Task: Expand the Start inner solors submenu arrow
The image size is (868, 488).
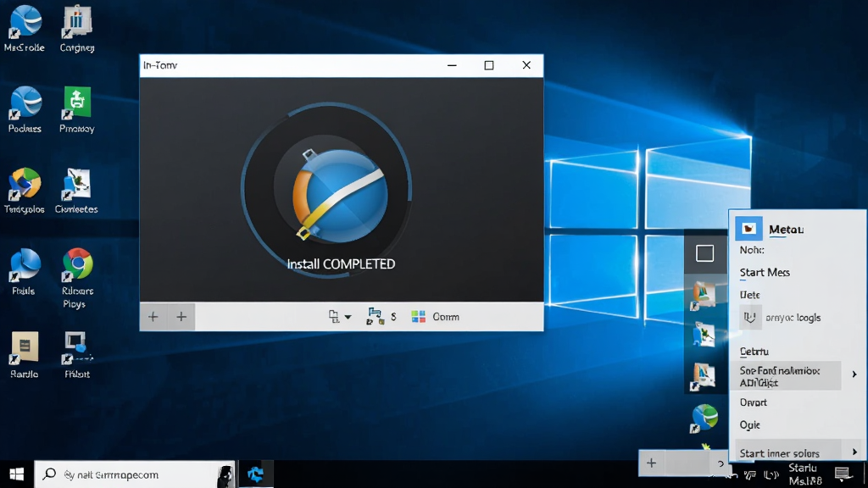Action: click(x=854, y=452)
